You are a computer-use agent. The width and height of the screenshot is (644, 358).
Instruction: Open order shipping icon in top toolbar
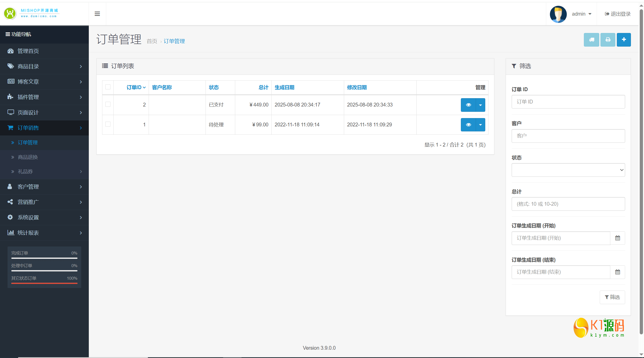point(591,40)
